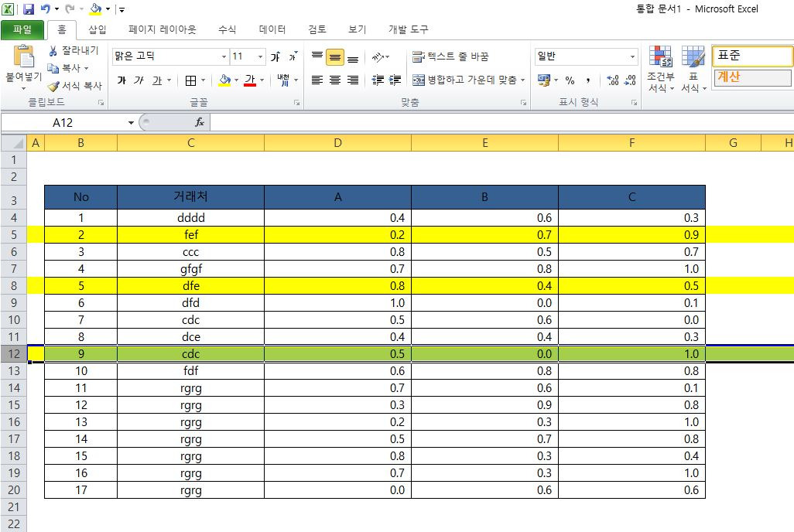Save the workbook with the floppy icon
The image size is (794, 532).
coord(29,9)
